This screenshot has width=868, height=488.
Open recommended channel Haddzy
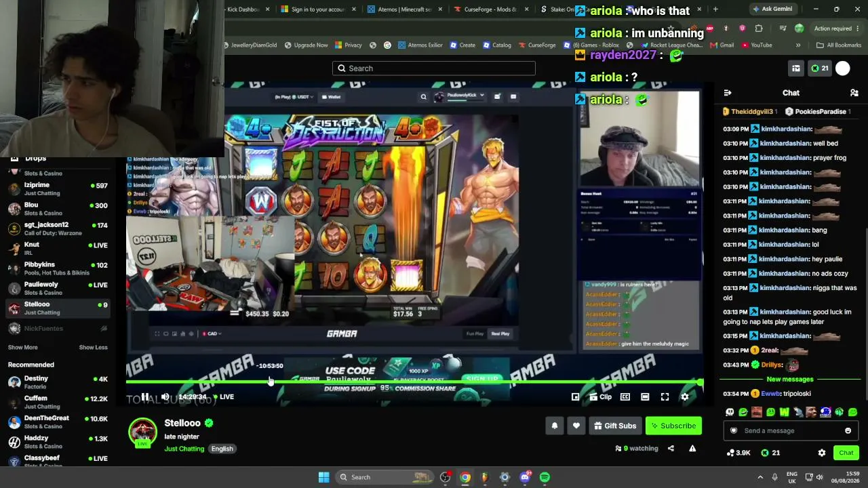point(58,442)
